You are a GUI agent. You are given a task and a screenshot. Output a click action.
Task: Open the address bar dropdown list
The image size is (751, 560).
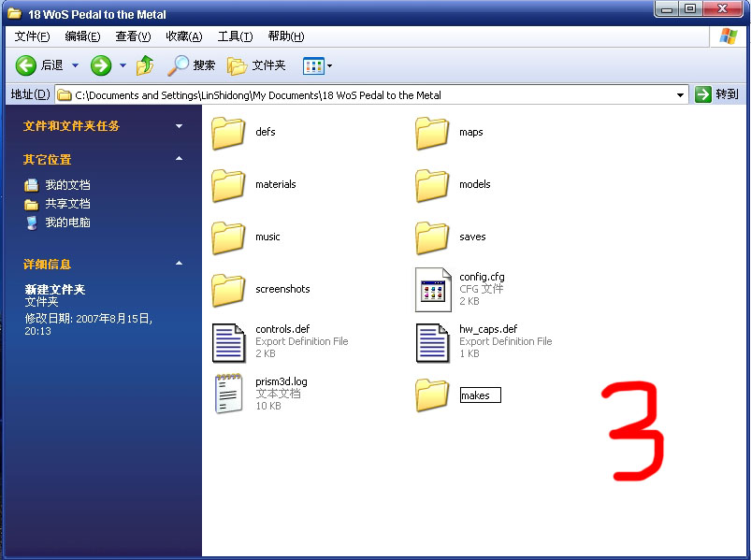(x=680, y=95)
